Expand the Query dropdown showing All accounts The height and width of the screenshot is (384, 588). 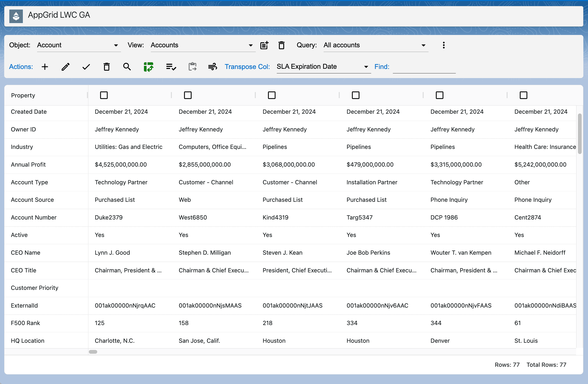click(376, 45)
